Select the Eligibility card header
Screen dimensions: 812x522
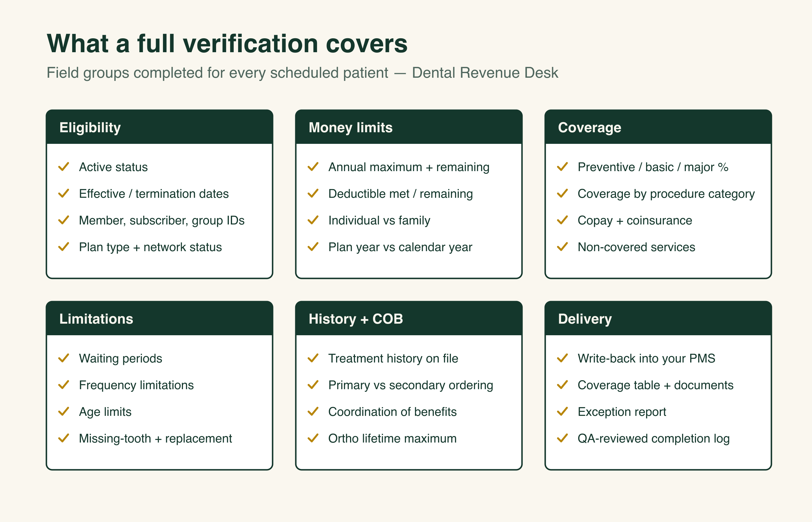pos(159,127)
